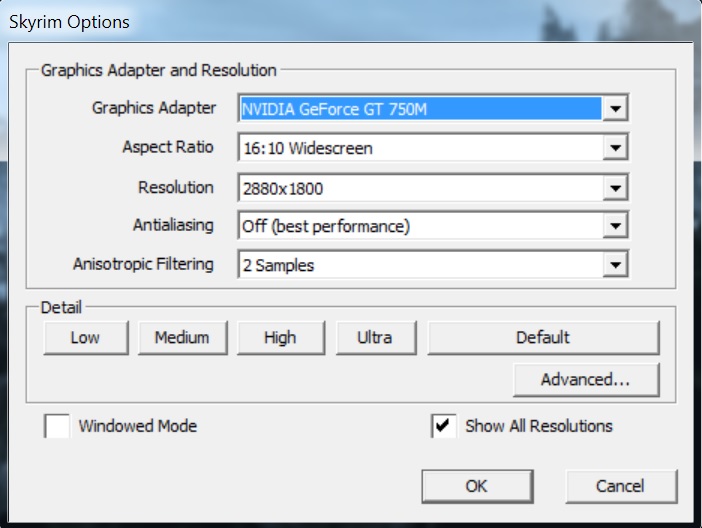
Task: Enable the Windowed Mode checkbox
Action: 57,426
